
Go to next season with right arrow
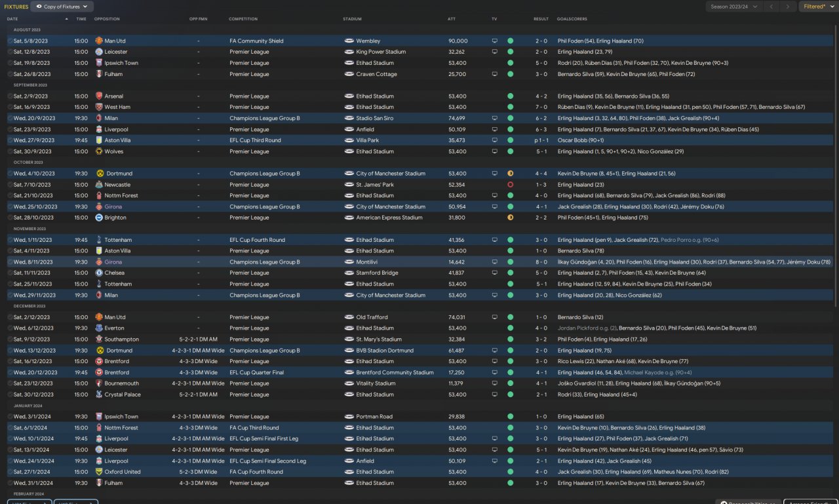789,7
